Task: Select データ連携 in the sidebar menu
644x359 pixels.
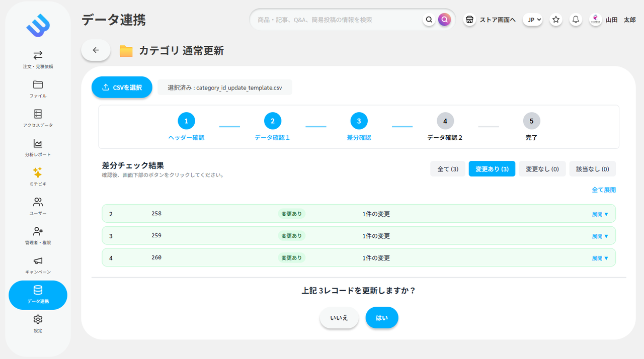Action: point(37,295)
